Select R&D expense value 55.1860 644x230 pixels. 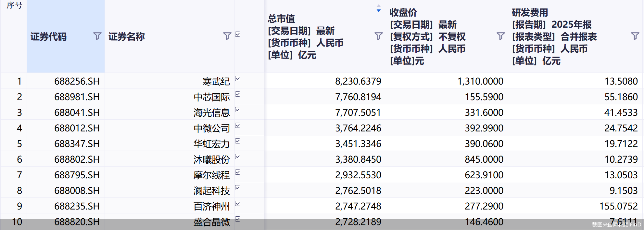[x=621, y=97]
